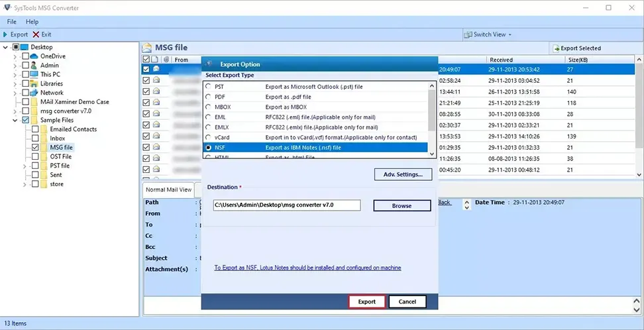The width and height of the screenshot is (644, 330).
Task: Click the MSG file header envelope icon
Action: pyautogui.click(x=147, y=48)
